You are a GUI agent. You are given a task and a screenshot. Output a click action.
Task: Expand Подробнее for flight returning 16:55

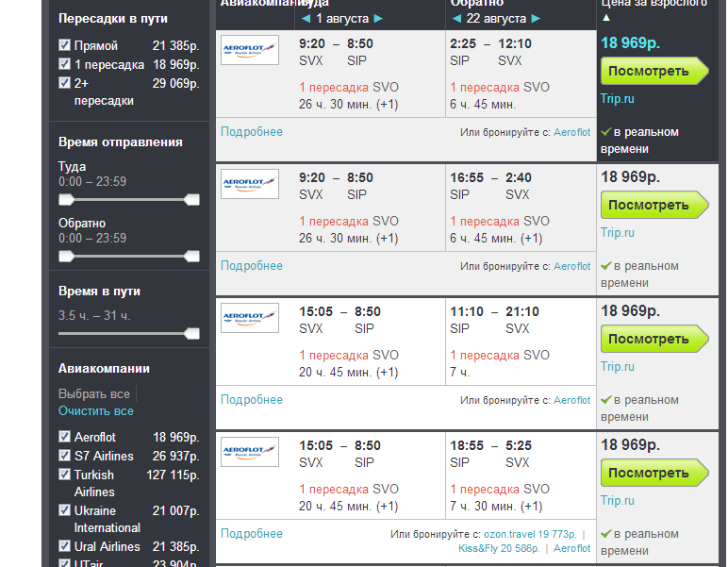pos(252,266)
